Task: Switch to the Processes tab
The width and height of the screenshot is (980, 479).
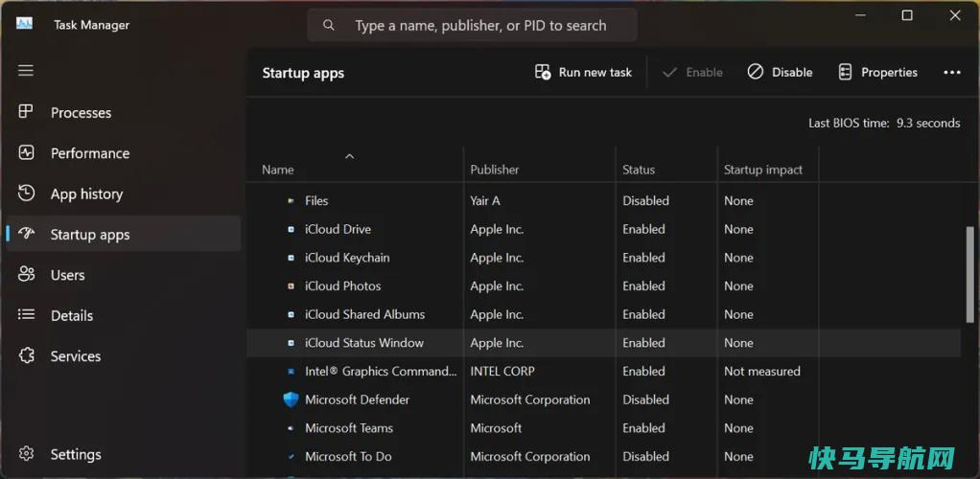Action: tap(123, 112)
